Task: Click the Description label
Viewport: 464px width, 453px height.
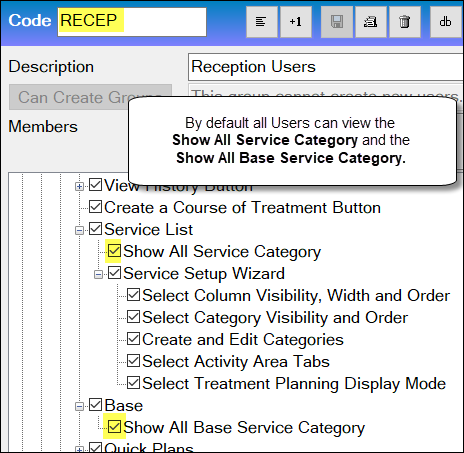Action: point(51,67)
